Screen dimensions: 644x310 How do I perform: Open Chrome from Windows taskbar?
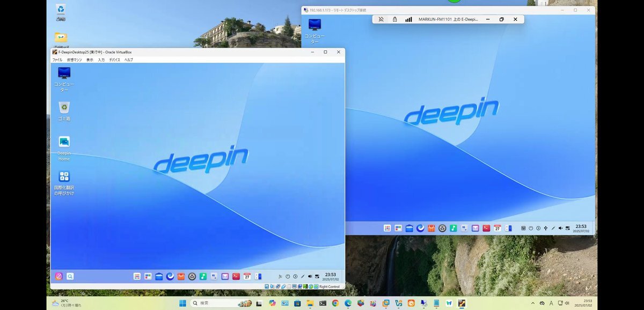pos(335,303)
